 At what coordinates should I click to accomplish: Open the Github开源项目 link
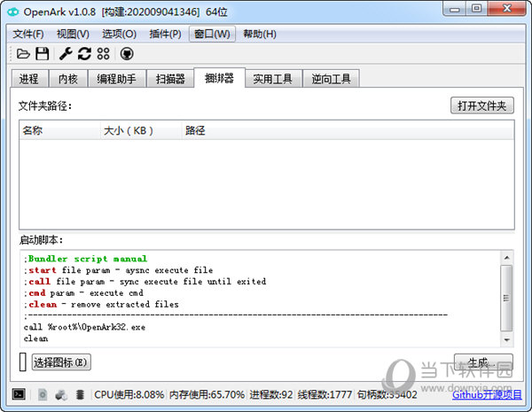pos(487,394)
